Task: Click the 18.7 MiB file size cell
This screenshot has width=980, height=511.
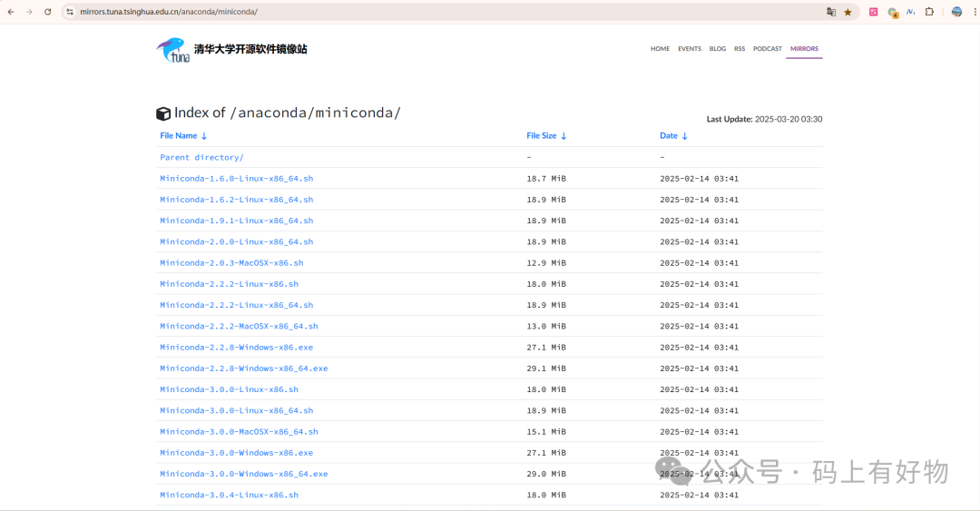Action: [546, 179]
